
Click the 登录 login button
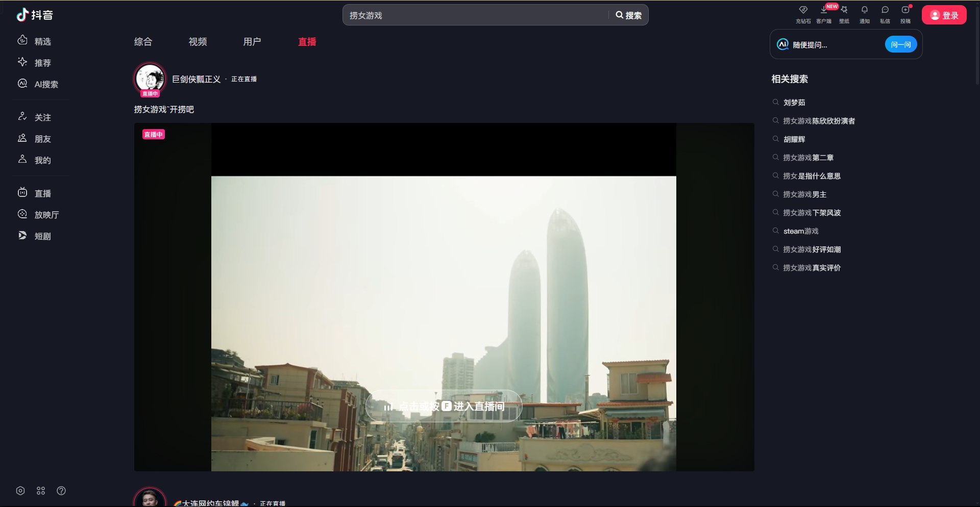coord(944,15)
